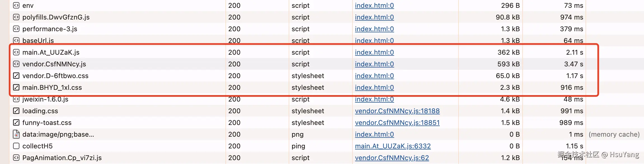Select the collectH5 request
644x164 pixels.
(x=37, y=146)
